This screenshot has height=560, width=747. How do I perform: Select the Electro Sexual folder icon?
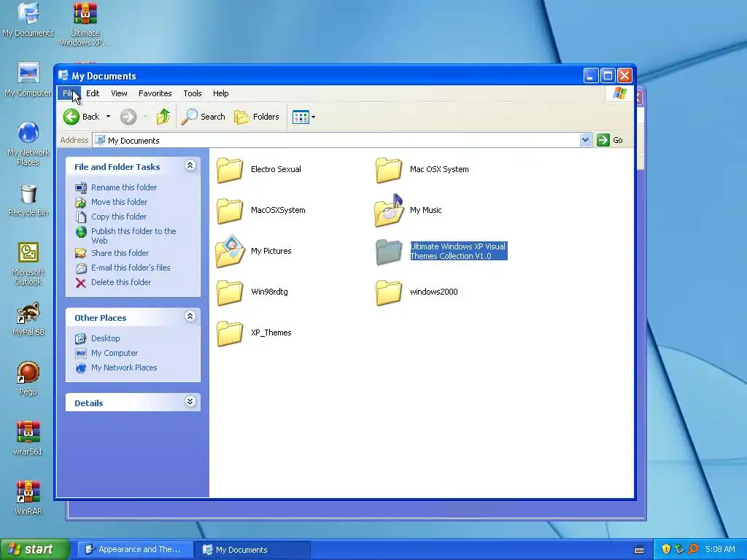pyautogui.click(x=230, y=170)
